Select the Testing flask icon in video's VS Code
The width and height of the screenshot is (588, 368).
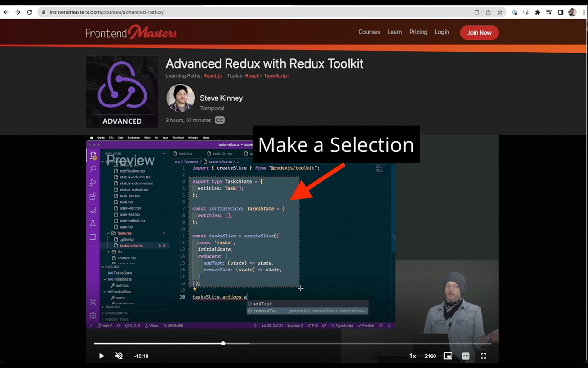pyautogui.click(x=93, y=223)
